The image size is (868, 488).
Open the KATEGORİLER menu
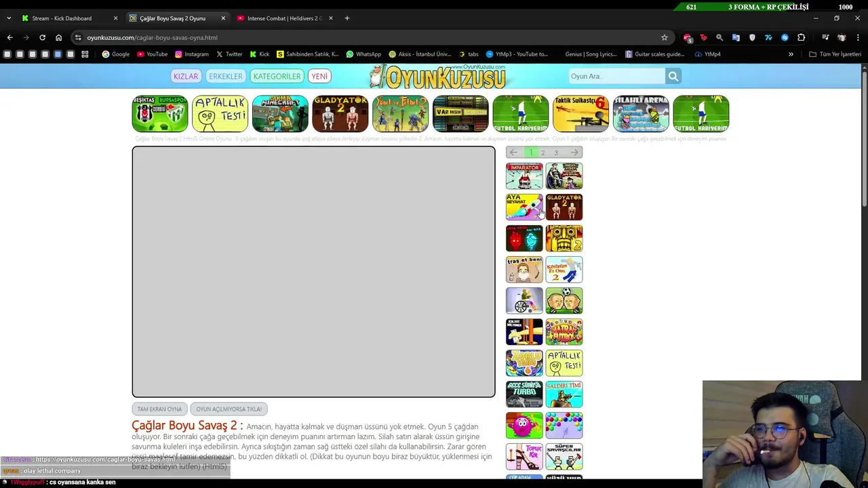[x=277, y=77]
